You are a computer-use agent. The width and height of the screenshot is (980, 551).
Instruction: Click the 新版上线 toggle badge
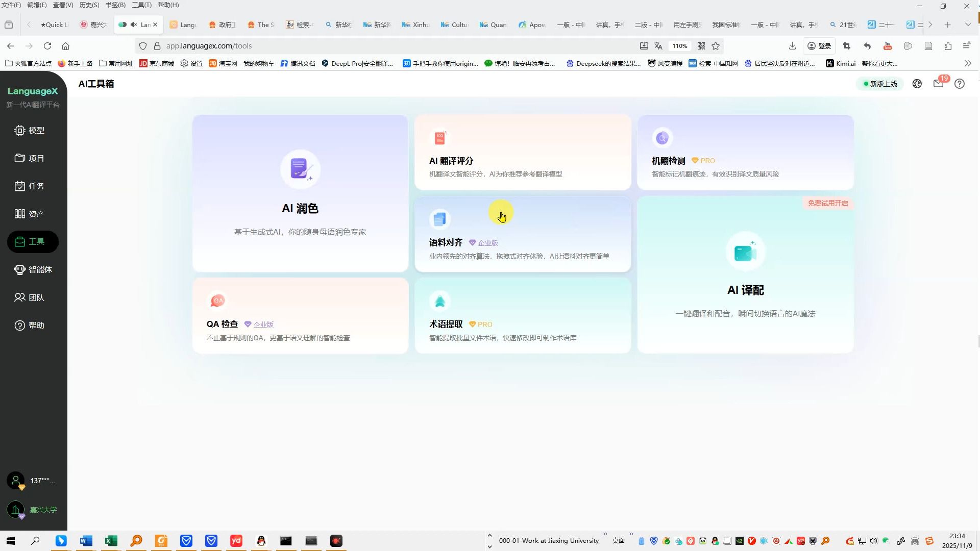point(880,84)
